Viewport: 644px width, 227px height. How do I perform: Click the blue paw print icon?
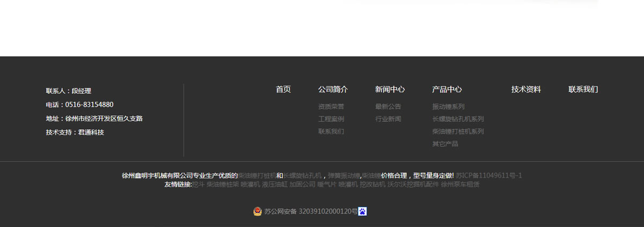click(362, 211)
